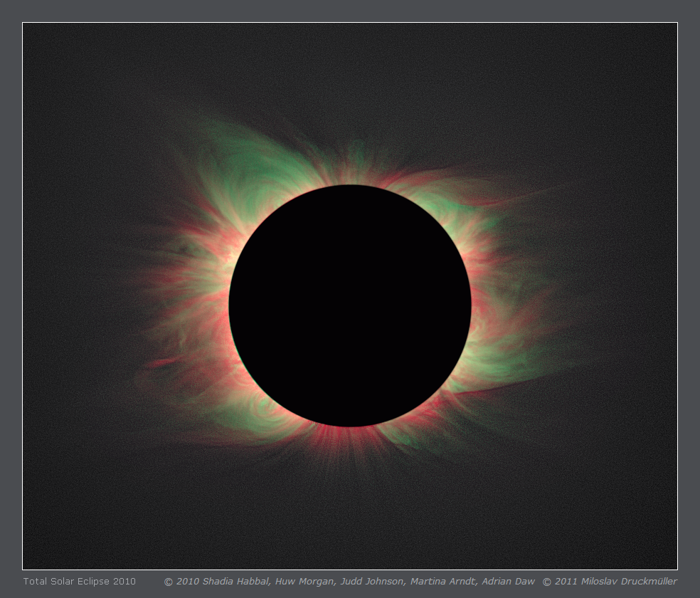Click Adrian Daw in the copyright line
The height and width of the screenshot is (598, 700).
point(508,582)
